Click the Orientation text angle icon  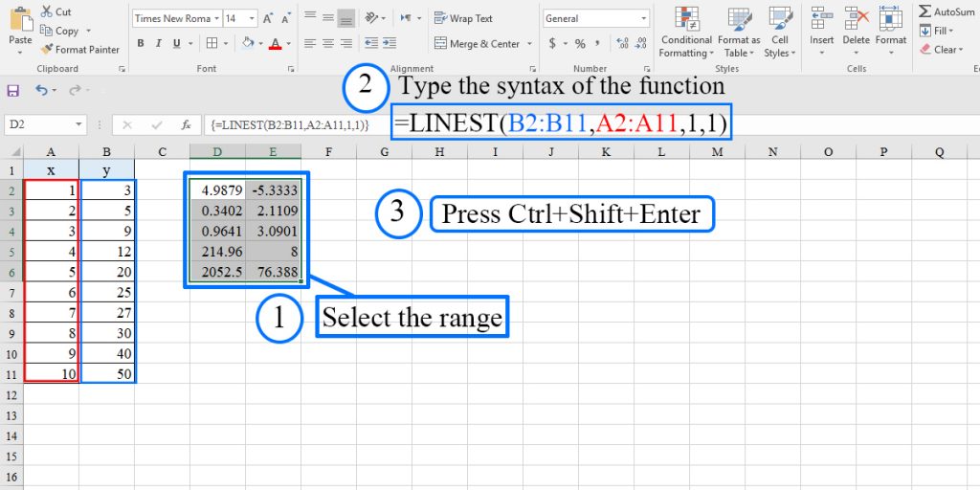coord(372,17)
